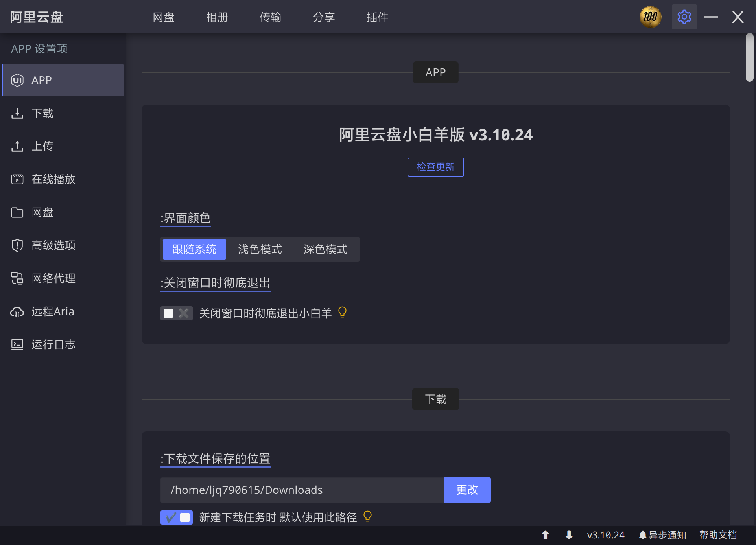Toggle 关闭窗口时彻底退出小白羊 switch
The image size is (756, 545).
176,313
